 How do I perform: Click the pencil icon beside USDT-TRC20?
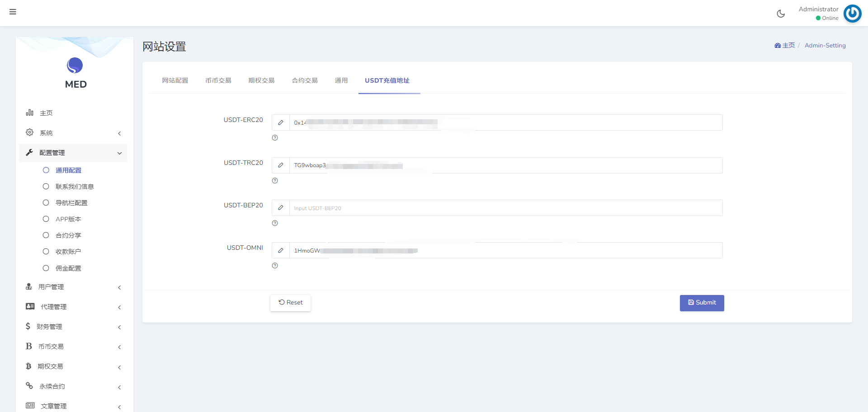tap(281, 165)
